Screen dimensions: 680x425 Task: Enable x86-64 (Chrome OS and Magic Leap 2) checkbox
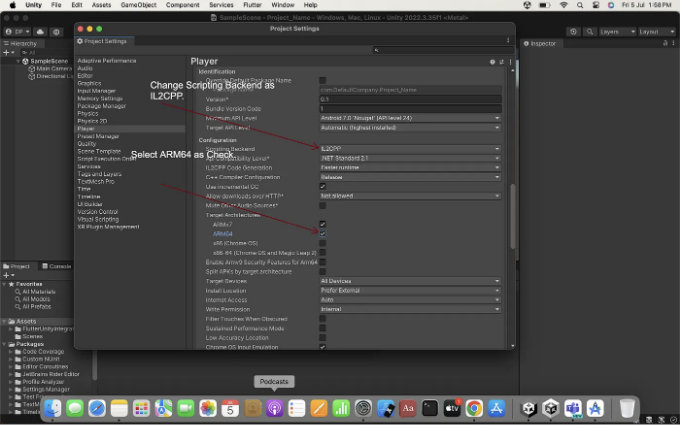322,252
